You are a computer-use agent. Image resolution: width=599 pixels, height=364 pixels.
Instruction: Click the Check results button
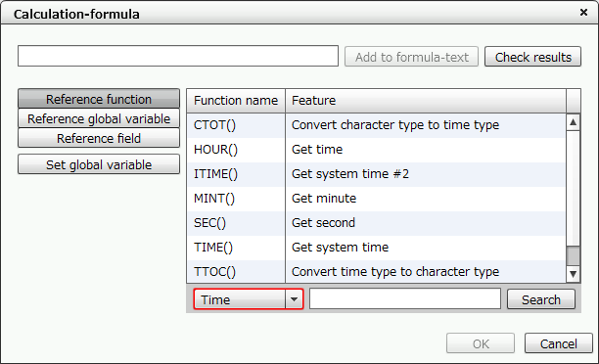[532, 57]
